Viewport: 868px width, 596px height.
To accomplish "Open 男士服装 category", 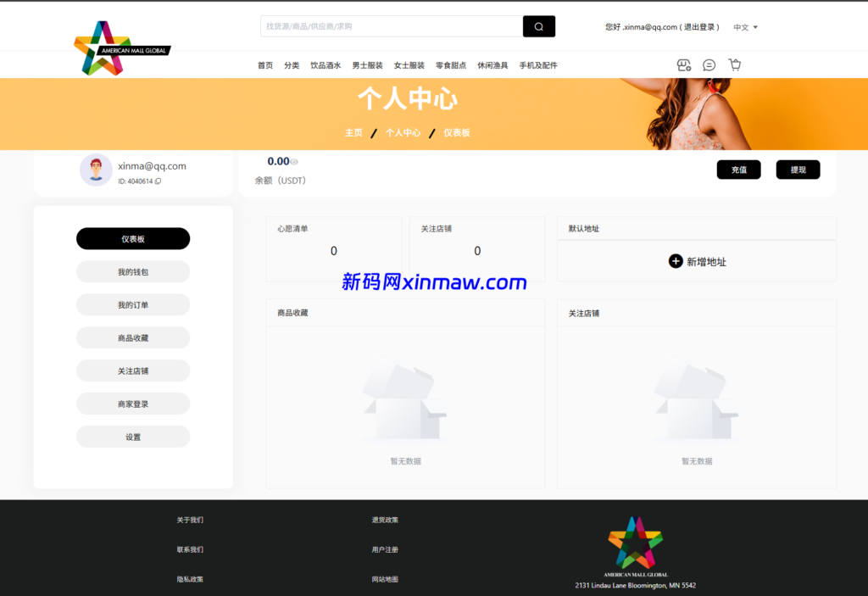I will point(368,65).
